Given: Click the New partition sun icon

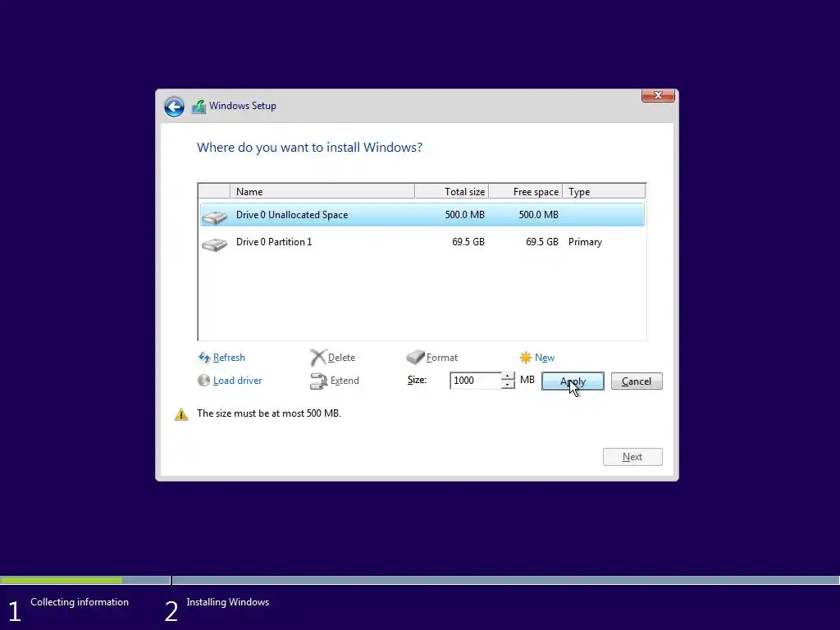Looking at the screenshot, I should tap(526, 358).
